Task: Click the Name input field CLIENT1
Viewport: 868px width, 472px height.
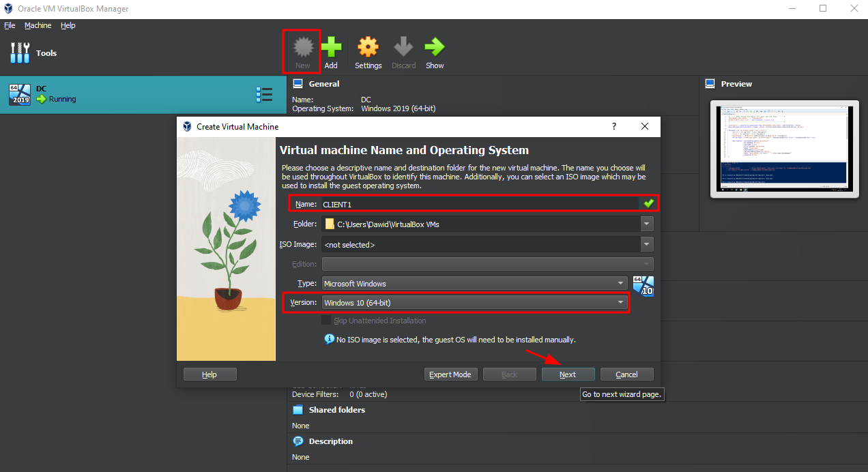Action: click(478, 203)
